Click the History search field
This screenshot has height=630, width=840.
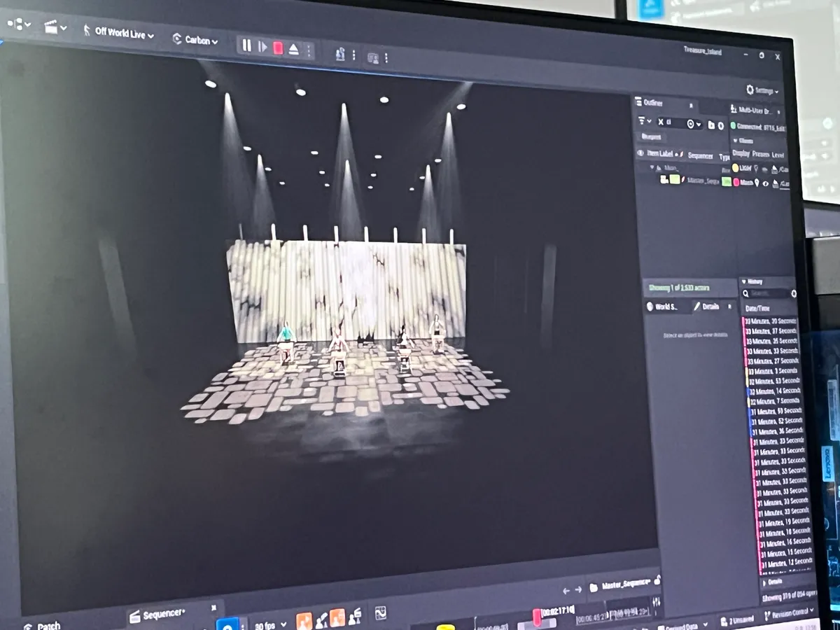766,293
